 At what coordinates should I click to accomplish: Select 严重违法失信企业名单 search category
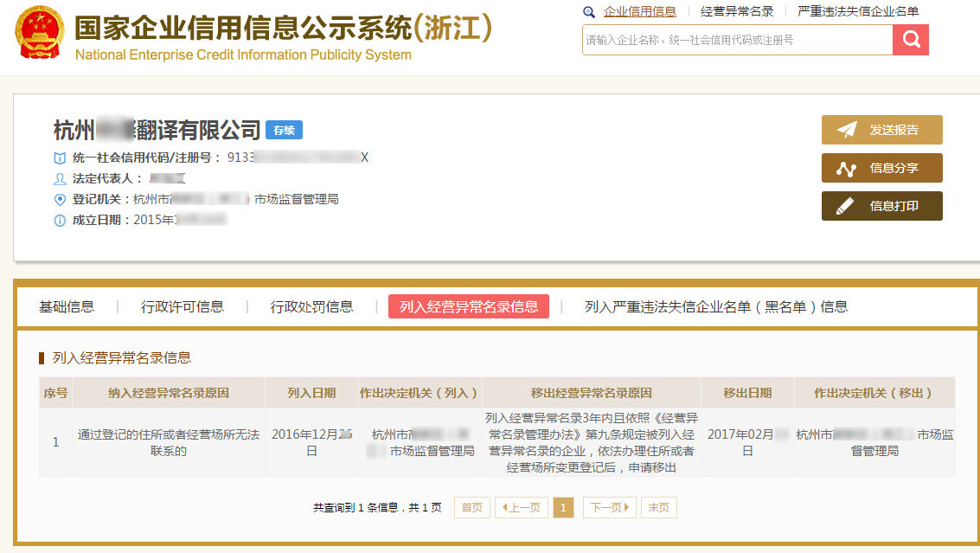coord(858,11)
